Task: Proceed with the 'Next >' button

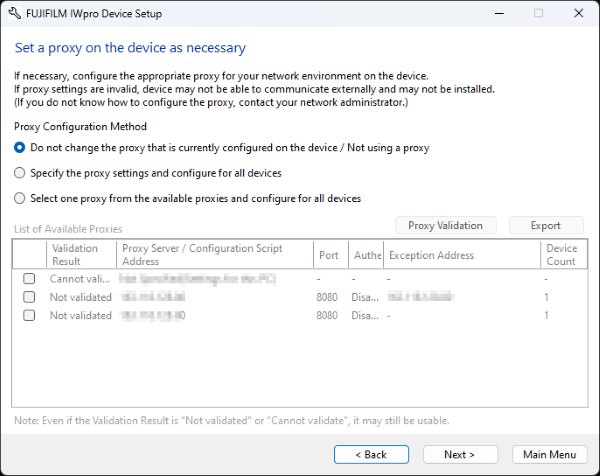Action: click(x=460, y=455)
